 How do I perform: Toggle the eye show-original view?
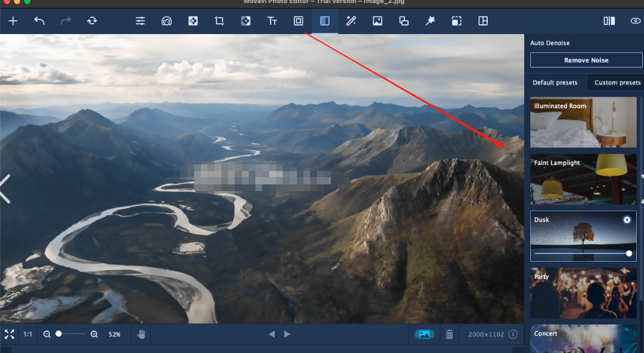click(x=635, y=21)
